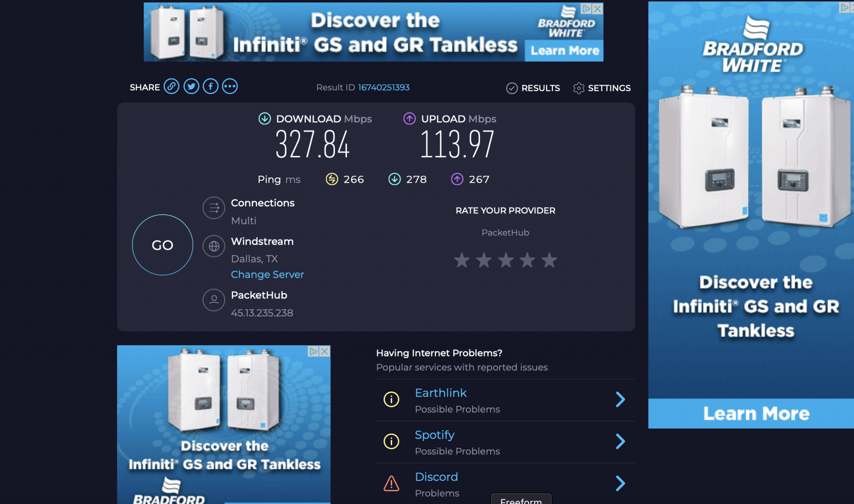The height and width of the screenshot is (504, 854).
Task: Click the Windstream server globe icon
Action: [x=214, y=246]
